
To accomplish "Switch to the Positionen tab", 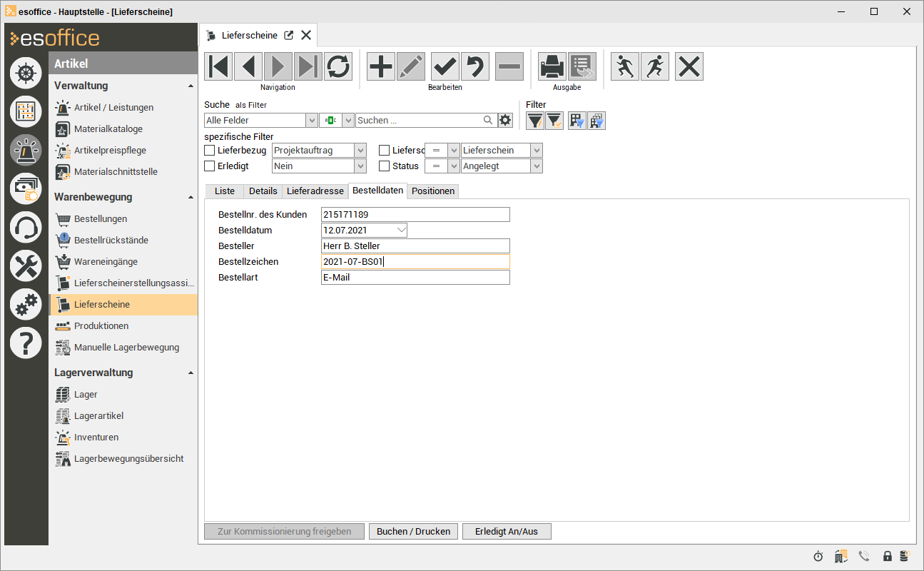I will [433, 191].
